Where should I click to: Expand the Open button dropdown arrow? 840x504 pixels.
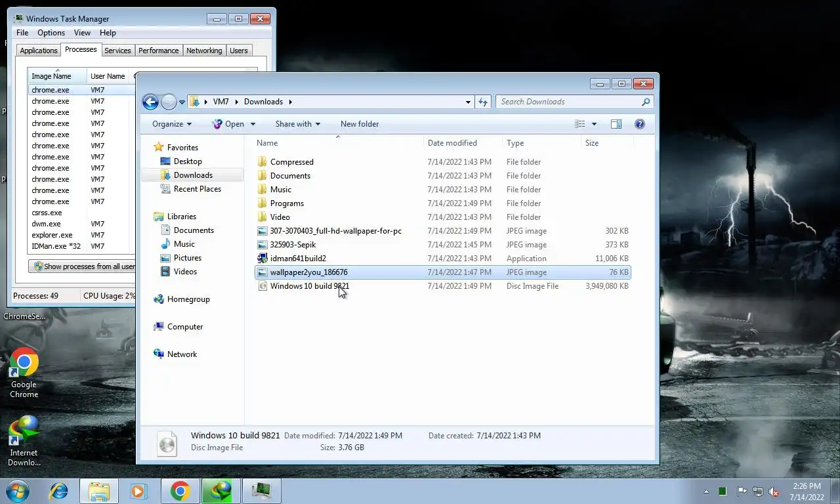[253, 124]
